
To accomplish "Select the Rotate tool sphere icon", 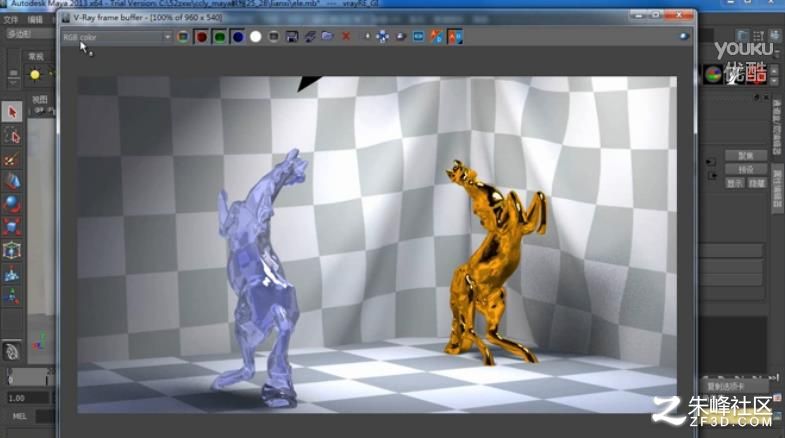I will point(12,204).
